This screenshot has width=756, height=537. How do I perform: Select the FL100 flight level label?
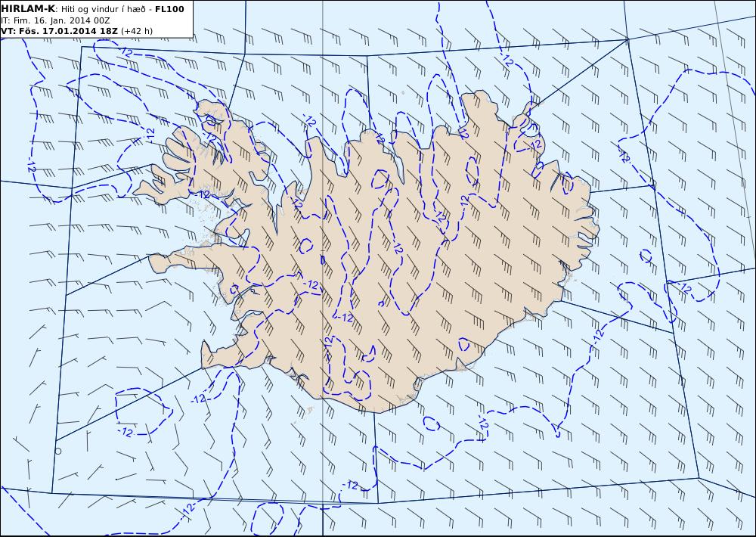coord(169,9)
